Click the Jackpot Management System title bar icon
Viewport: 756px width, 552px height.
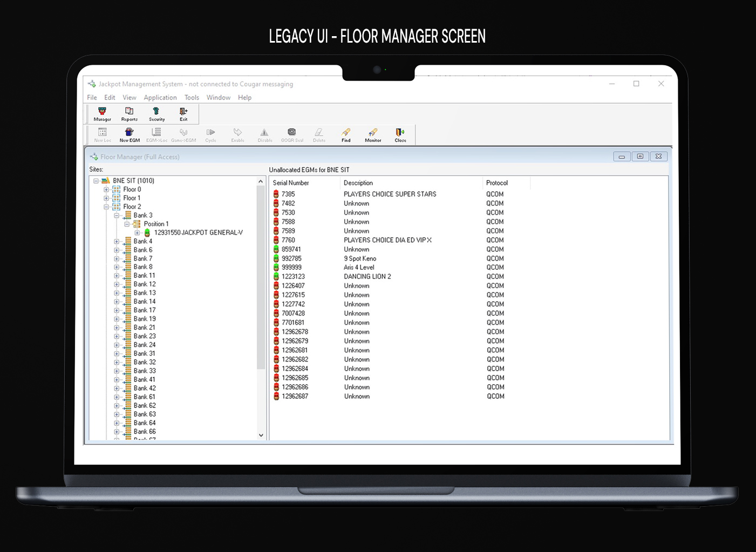pyautogui.click(x=92, y=84)
